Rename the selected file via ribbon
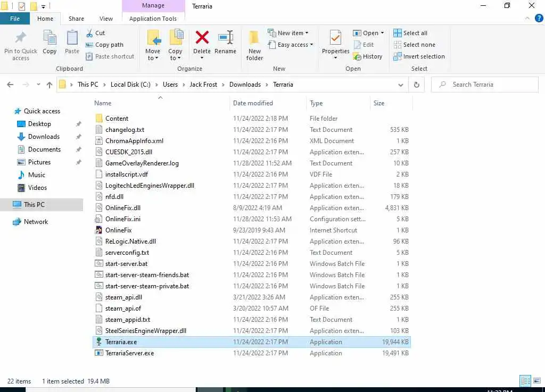The image size is (545, 392). pyautogui.click(x=225, y=43)
